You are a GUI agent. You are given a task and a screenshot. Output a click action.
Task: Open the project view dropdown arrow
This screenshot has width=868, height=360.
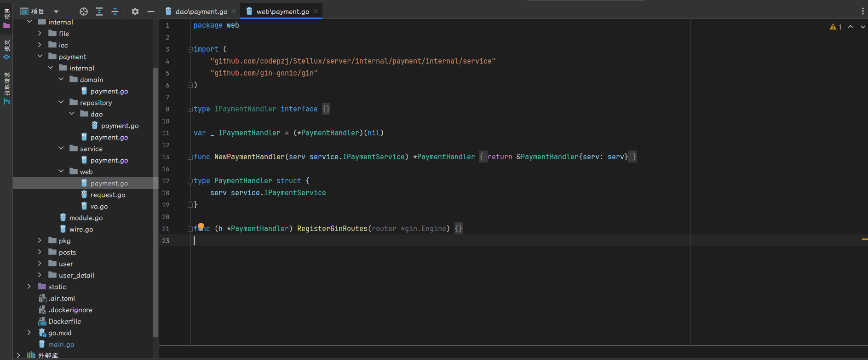[x=56, y=12]
